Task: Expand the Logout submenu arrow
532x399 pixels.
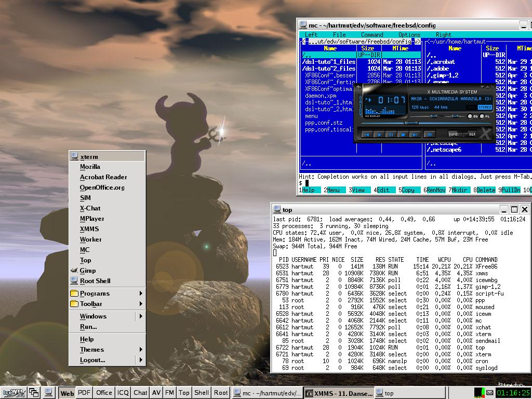Action: coord(140,360)
